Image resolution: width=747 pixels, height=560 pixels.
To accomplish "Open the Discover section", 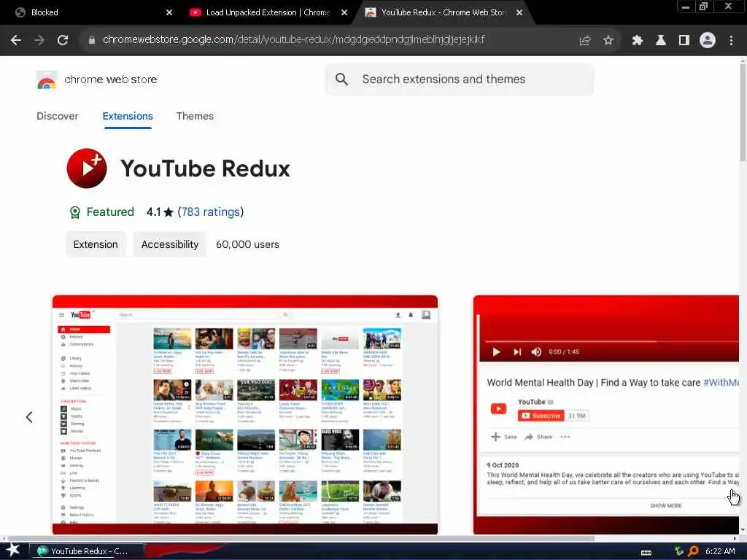I will 57,116.
